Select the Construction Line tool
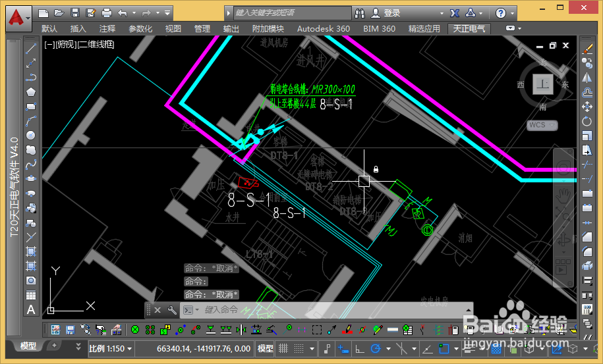The image size is (603, 364). click(31, 63)
